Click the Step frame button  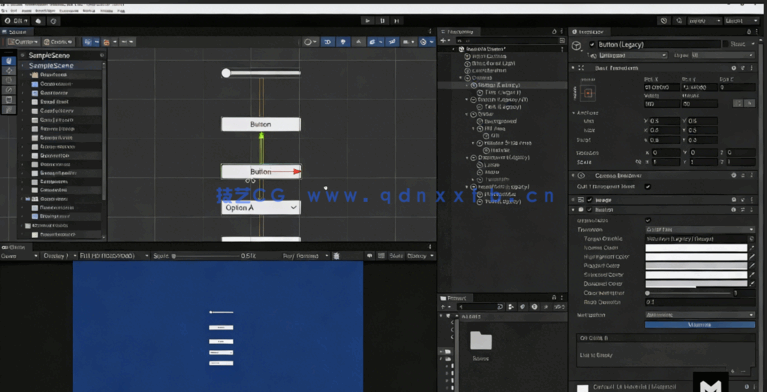(397, 21)
